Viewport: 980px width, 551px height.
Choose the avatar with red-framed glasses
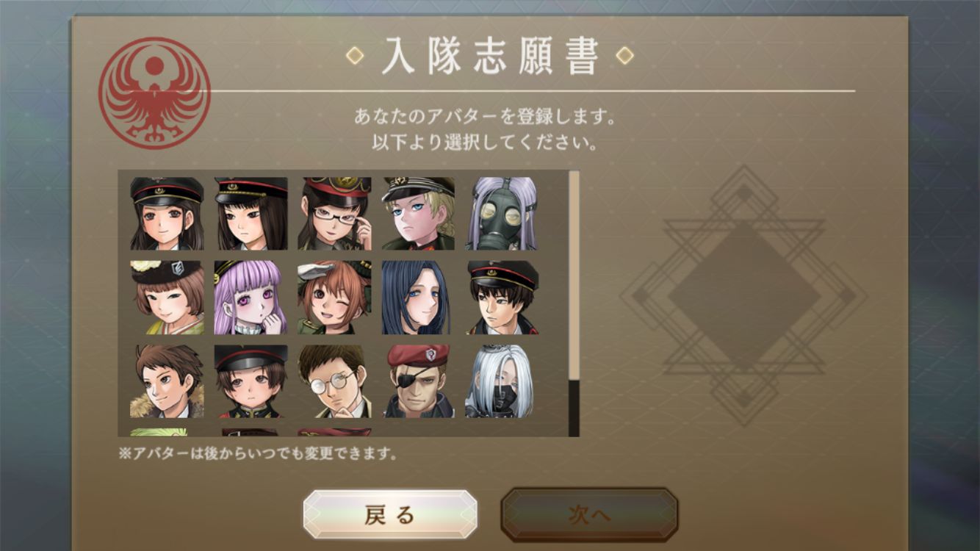(x=334, y=213)
